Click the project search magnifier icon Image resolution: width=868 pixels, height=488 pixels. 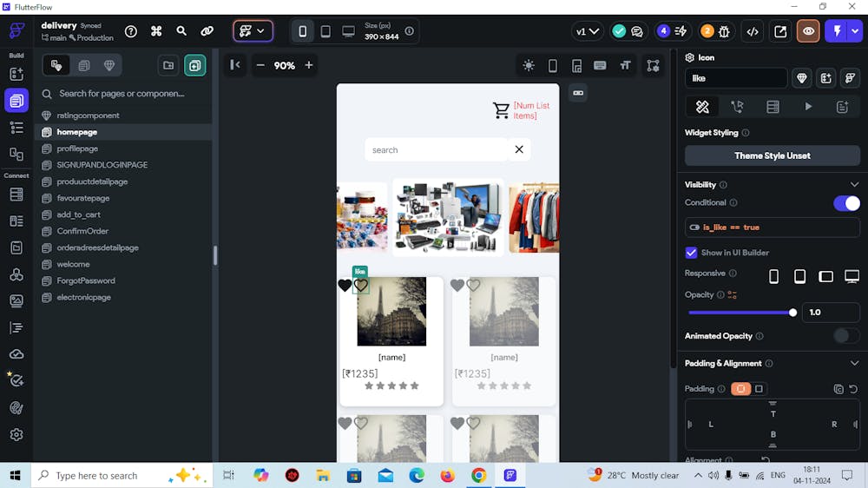181,31
